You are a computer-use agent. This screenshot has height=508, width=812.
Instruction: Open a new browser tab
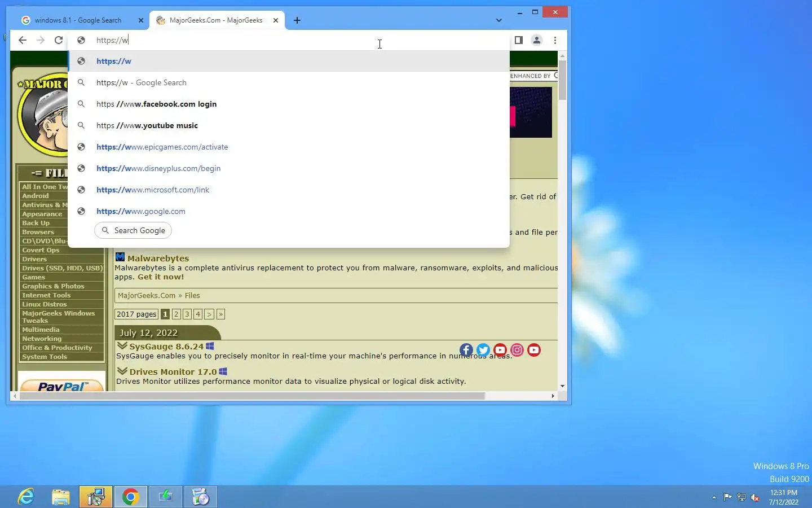click(x=297, y=20)
